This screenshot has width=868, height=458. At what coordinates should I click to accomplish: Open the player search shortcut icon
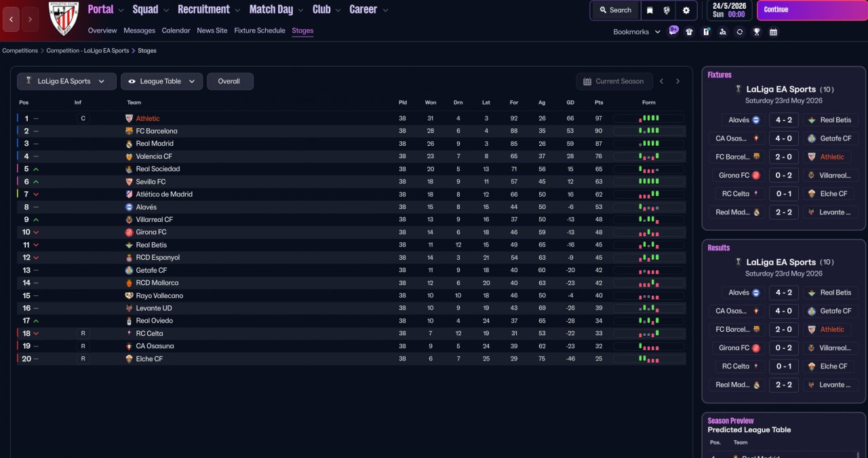click(723, 32)
